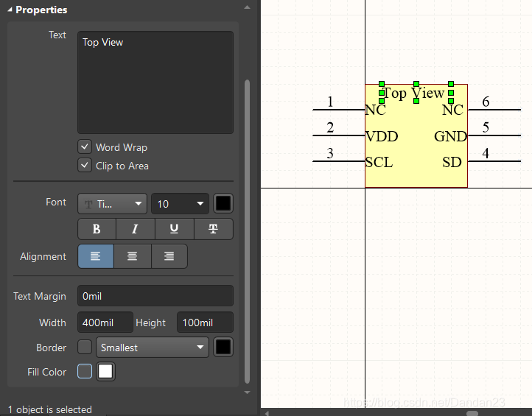Open the font size dropdown
Screen dimensions: 532x416
tap(181, 204)
